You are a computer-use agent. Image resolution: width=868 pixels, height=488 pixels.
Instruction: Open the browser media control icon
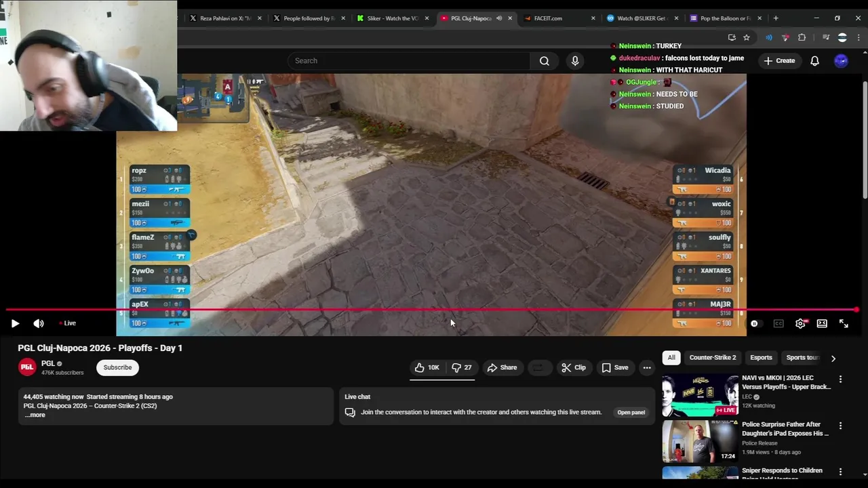[x=825, y=37]
